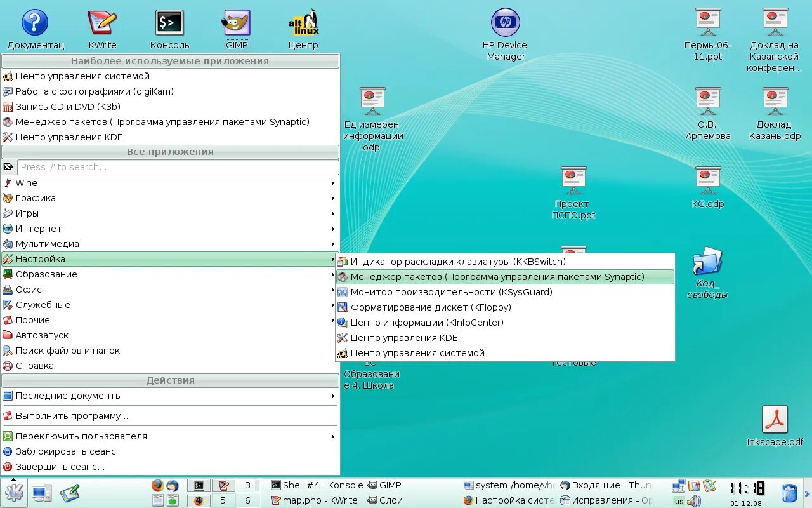Expand the Wine submenu
The image size is (812, 508).
point(170,183)
